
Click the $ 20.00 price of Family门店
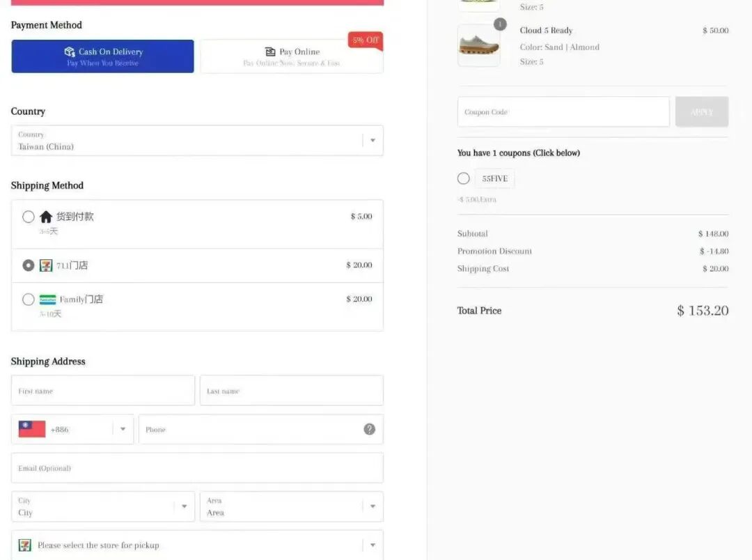point(359,299)
